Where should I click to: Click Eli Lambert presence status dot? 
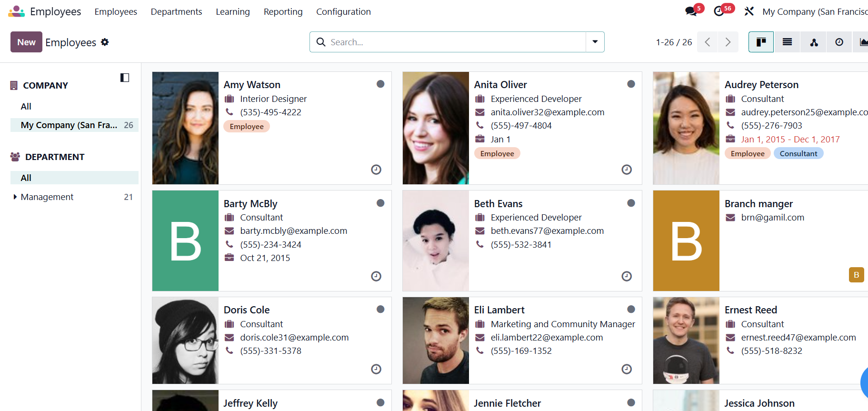631,309
